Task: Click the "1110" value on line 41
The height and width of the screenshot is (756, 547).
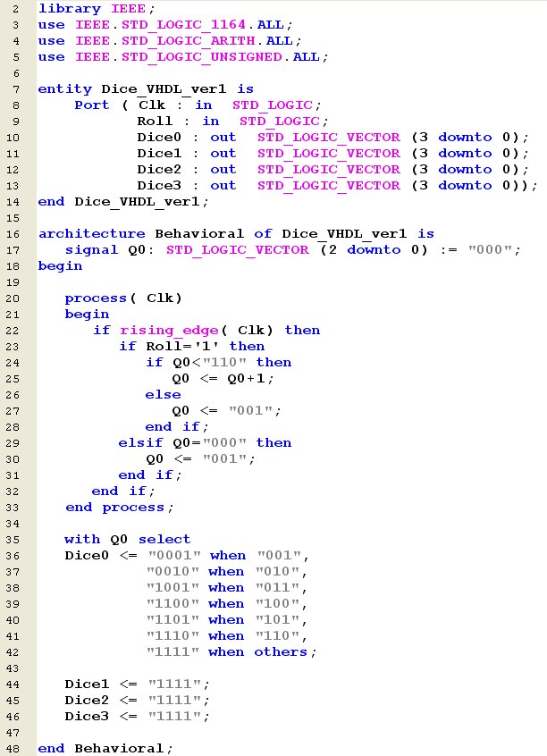Action: tap(173, 636)
